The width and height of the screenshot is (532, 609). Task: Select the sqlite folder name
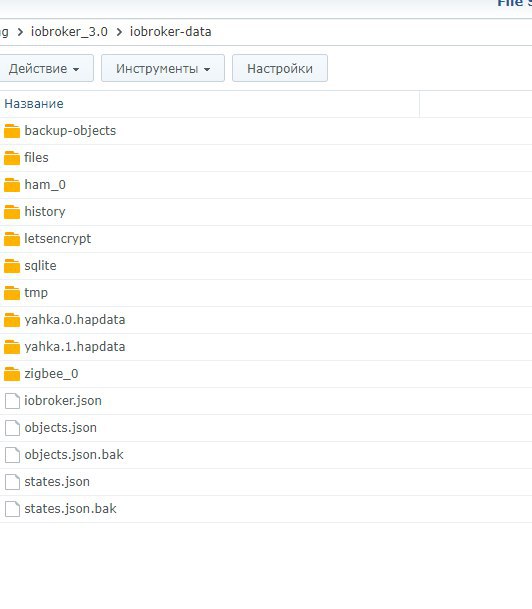coord(40,266)
